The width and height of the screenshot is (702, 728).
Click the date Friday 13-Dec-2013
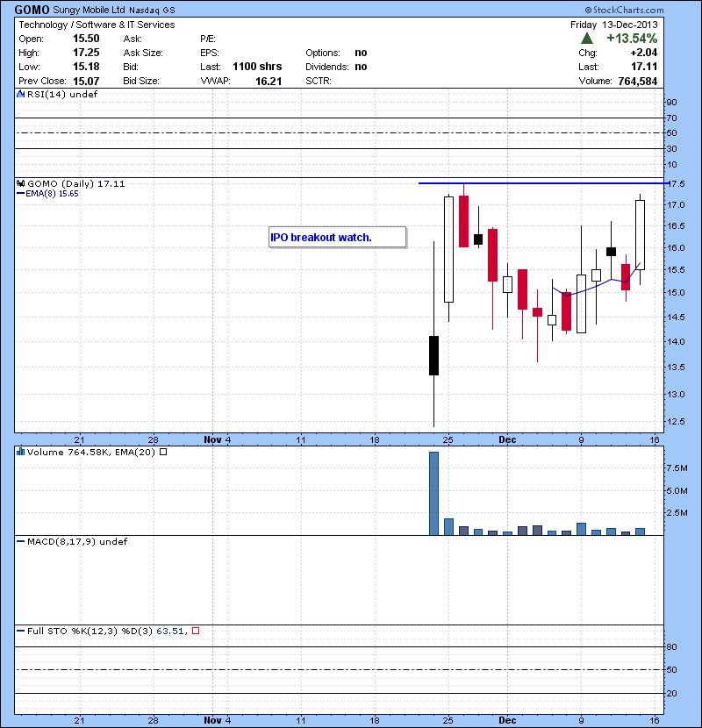coord(613,25)
